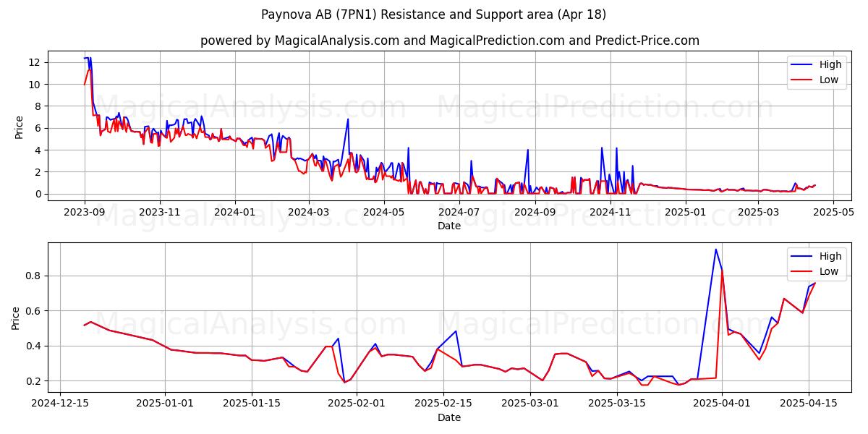Click the blue High peak near 2025-04-01 in bottom chart
The image size is (868, 434).
pos(716,250)
